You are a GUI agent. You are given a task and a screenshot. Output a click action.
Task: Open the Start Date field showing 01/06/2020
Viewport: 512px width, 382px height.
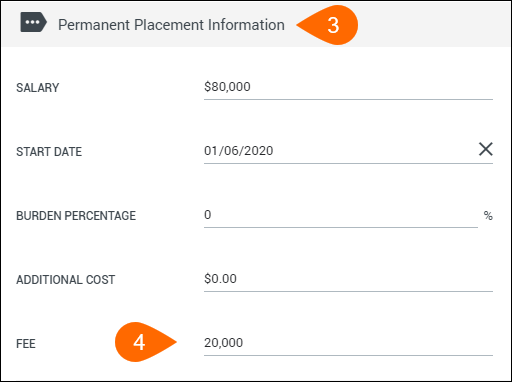click(x=339, y=151)
